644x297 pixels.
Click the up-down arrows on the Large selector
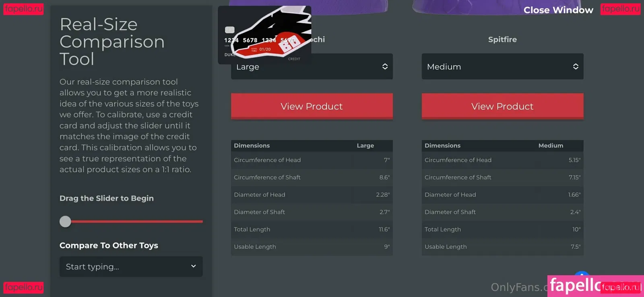tap(385, 66)
